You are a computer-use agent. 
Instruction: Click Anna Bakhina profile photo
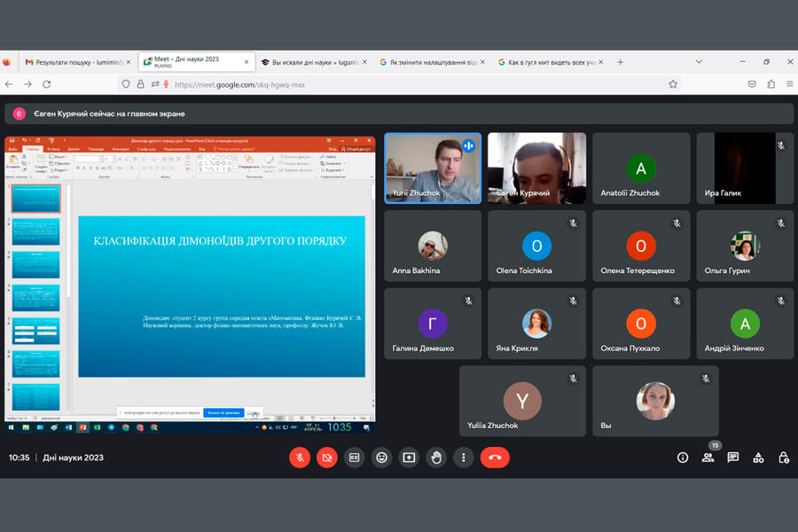tap(433, 246)
